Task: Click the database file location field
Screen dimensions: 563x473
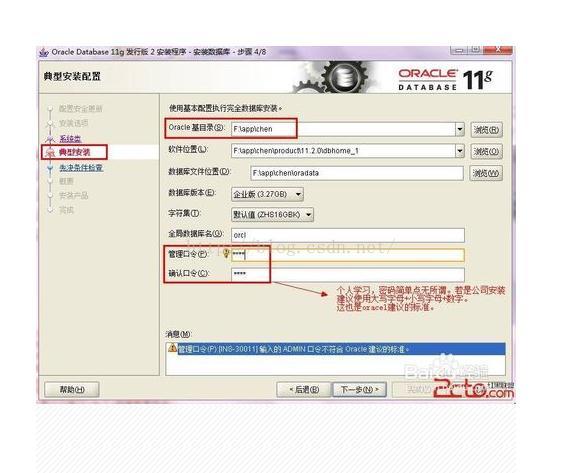Action: pos(357,173)
